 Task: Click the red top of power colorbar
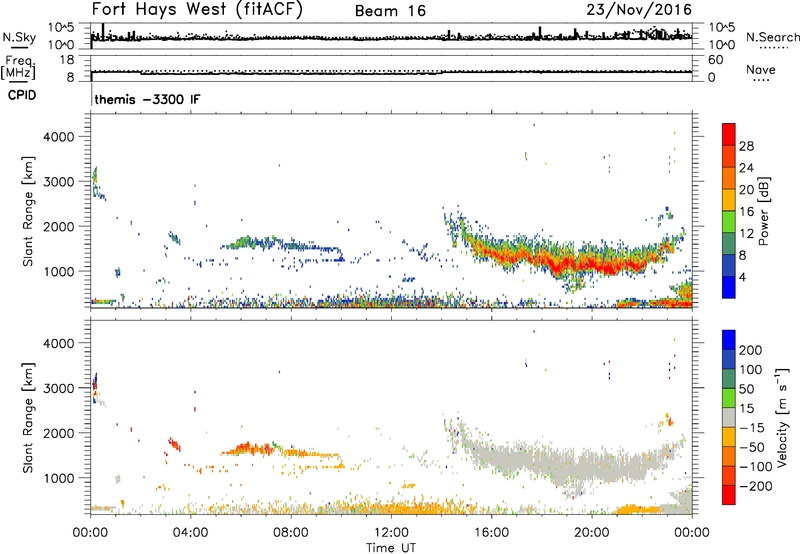tap(729, 134)
